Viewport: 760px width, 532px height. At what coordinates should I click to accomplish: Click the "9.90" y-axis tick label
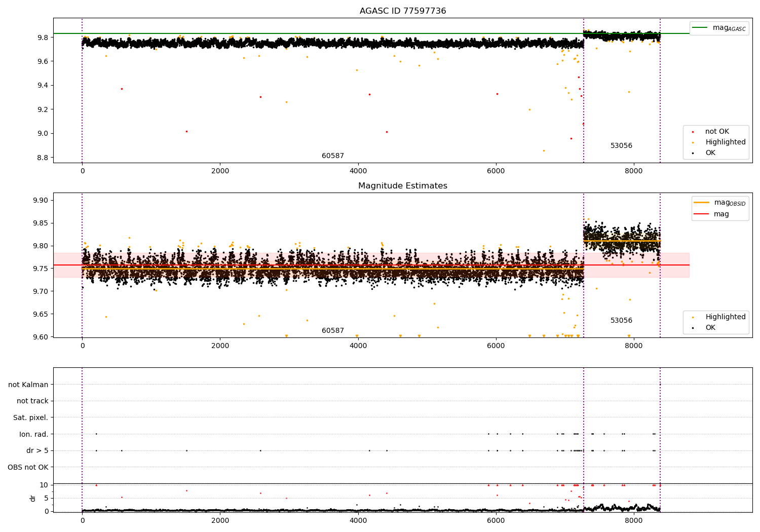click(41, 201)
